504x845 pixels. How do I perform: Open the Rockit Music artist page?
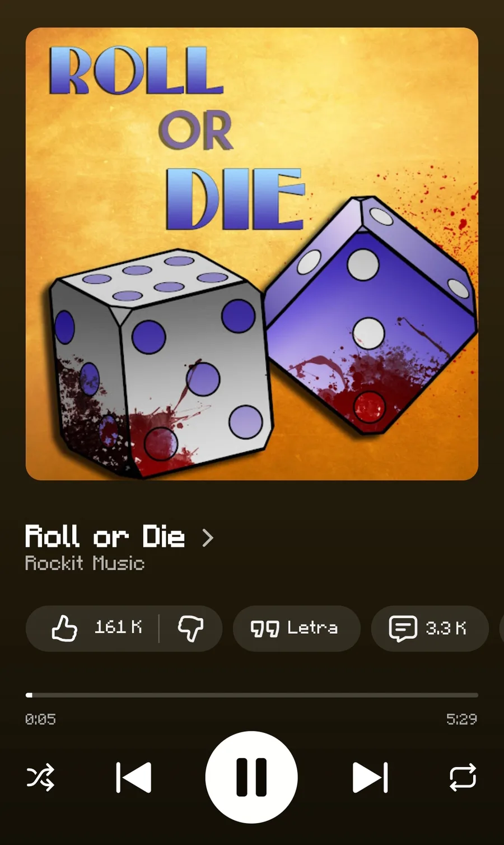click(x=85, y=563)
